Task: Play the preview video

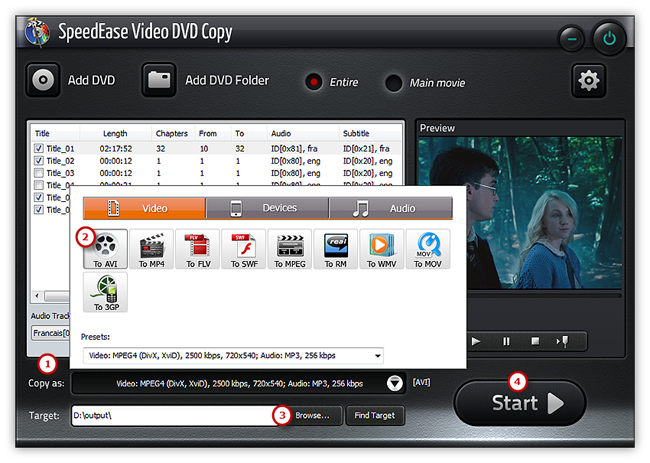Action: click(476, 342)
